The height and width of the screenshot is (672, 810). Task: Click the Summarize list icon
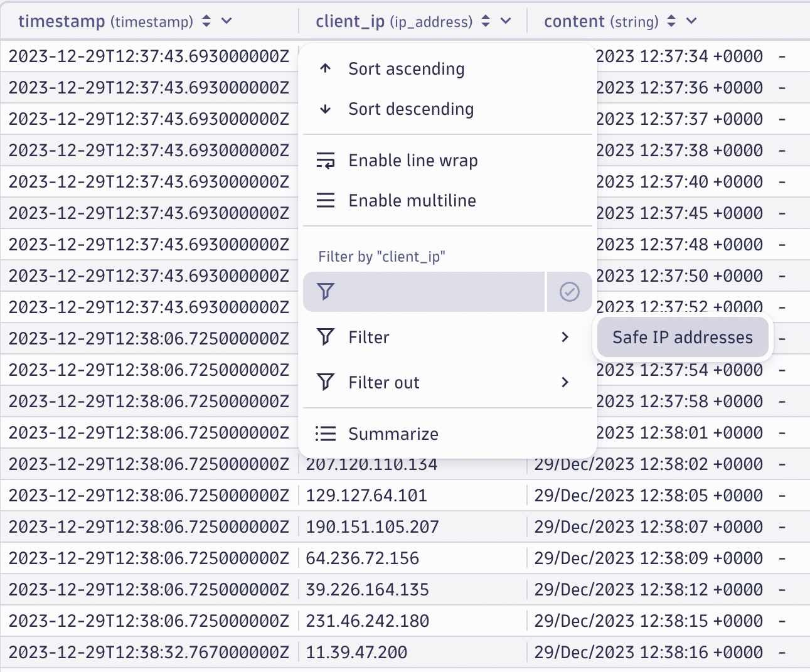[x=326, y=433]
